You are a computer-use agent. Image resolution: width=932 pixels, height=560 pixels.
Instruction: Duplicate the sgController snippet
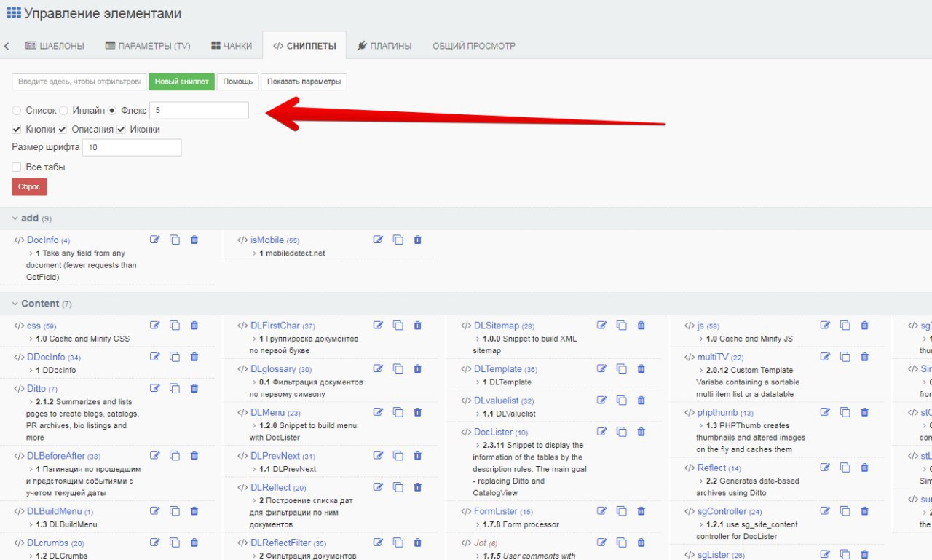[x=845, y=511]
